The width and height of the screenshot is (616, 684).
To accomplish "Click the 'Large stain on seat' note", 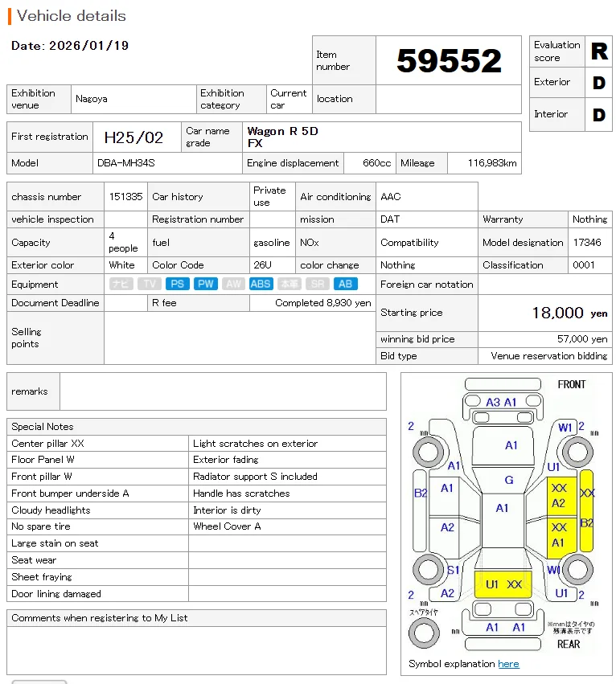I will click(55, 543).
